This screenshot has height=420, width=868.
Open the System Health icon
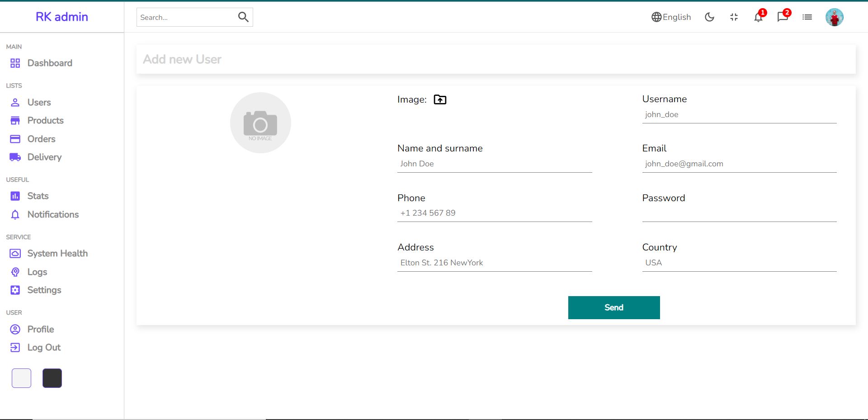pos(15,253)
